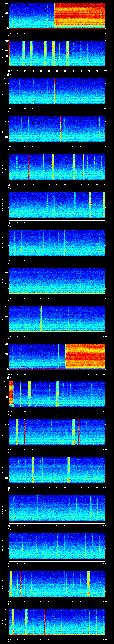Screen dimensions: 114x644
Task: Click the 6:00 end-time label below the 22:05 panel
Action: pos(105,184)
